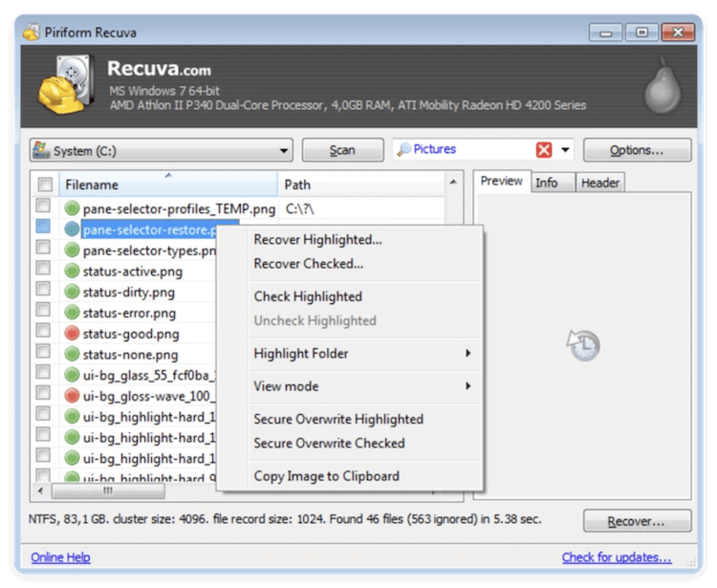Check the box for status-good.png
The height and width of the screenshot is (588, 717).
tap(43, 330)
